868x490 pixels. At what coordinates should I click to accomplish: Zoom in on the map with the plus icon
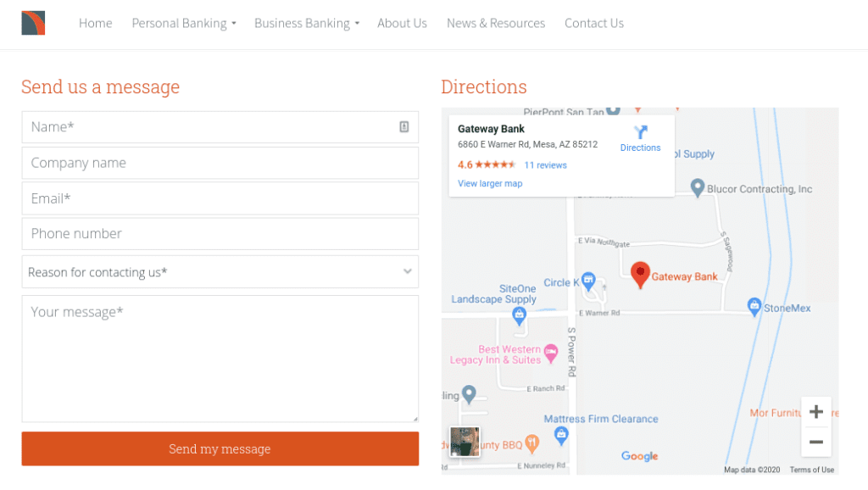815,411
